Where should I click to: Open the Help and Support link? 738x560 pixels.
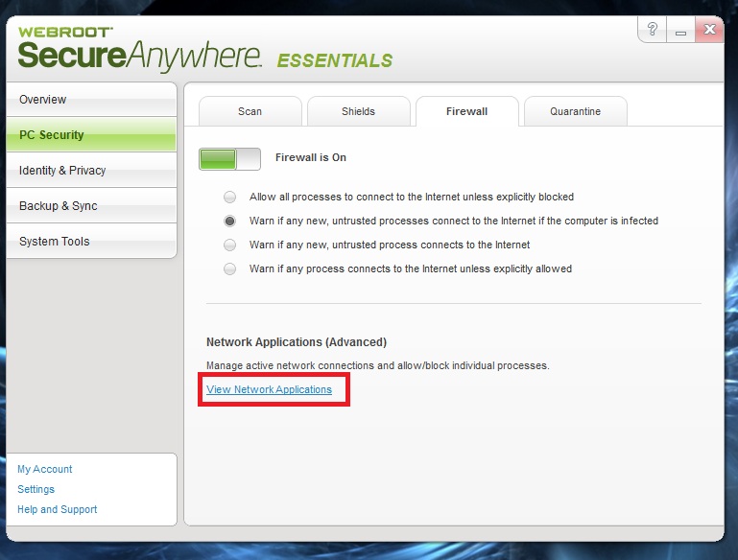point(57,510)
